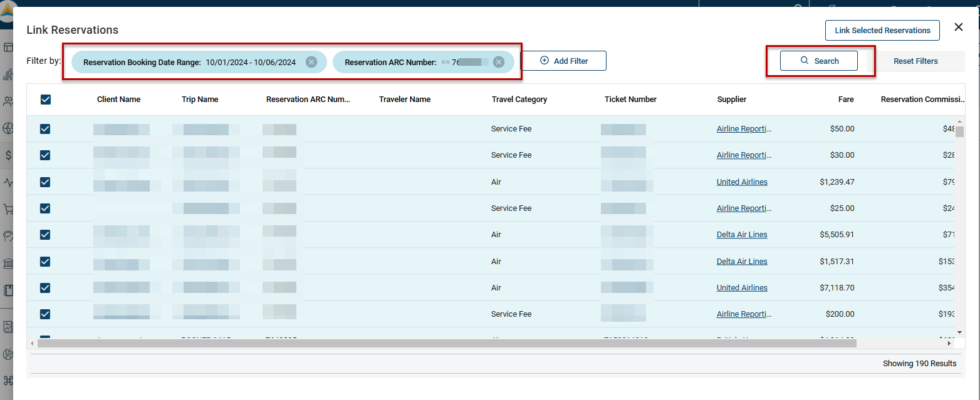The width and height of the screenshot is (980, 400).
Task: Remove the Reservation Booking Date Range filter
Action: 311,61
